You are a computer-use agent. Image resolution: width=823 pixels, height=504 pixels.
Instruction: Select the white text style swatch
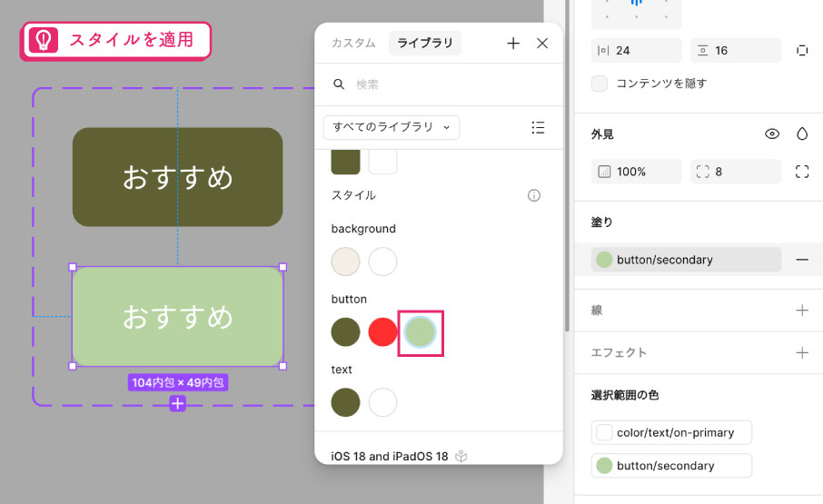coord(382,402)
